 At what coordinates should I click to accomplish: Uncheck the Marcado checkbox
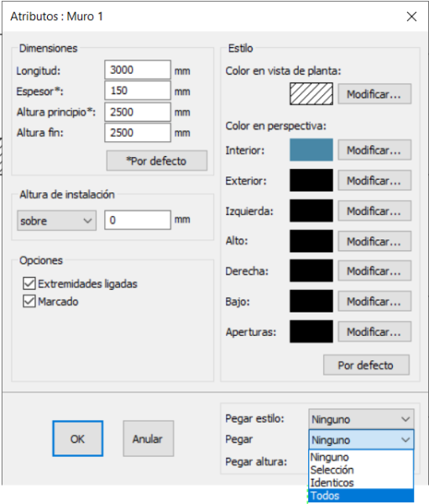tap(29, 302)
